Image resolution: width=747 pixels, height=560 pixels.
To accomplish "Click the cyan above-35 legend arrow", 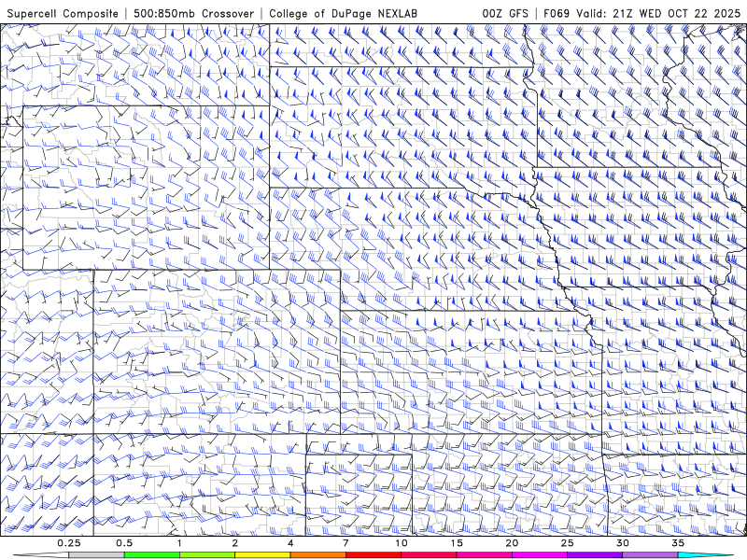I will click(x=706, y=555).
